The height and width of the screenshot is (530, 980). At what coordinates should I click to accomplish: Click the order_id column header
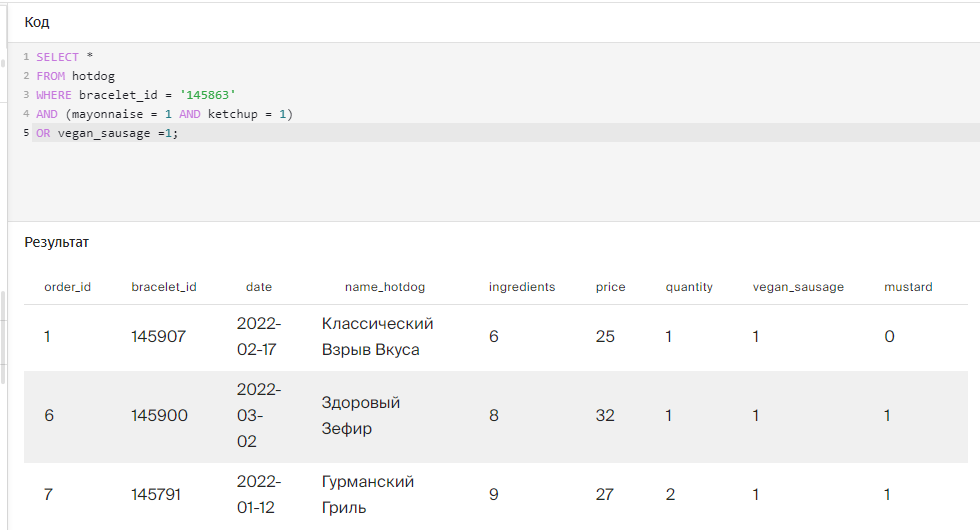(x=68, y=287)
